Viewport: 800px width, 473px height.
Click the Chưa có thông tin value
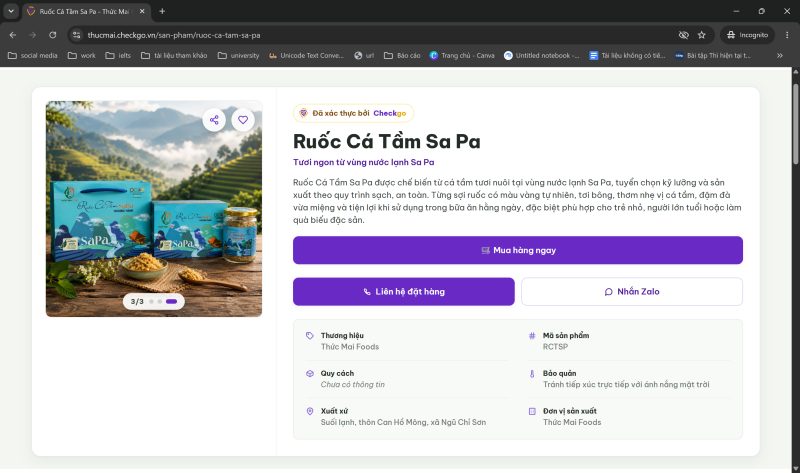coord(353,384)
